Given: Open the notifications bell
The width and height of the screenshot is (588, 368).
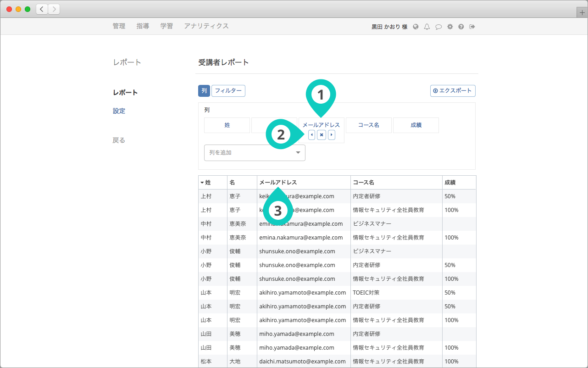Looking at the screenshot, I should click(427, 27).
